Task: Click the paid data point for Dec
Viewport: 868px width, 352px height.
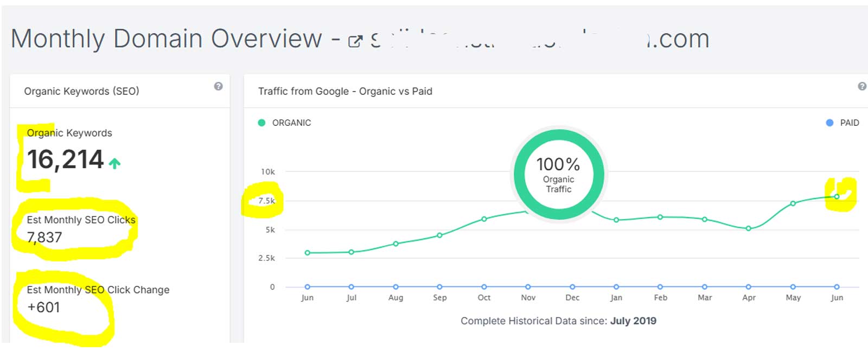Action: 572,287
